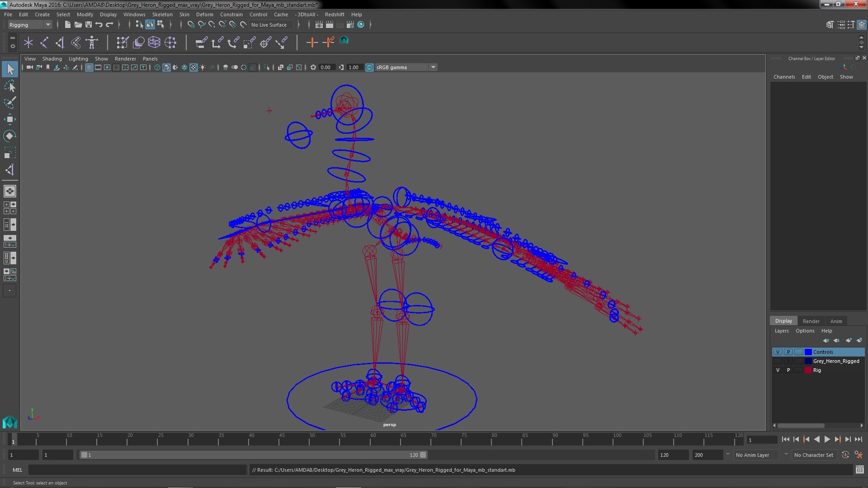This screenshot has height=488, width=868.
Task: Click the Controls layer blue color swatch
Action: click(808, 352)
